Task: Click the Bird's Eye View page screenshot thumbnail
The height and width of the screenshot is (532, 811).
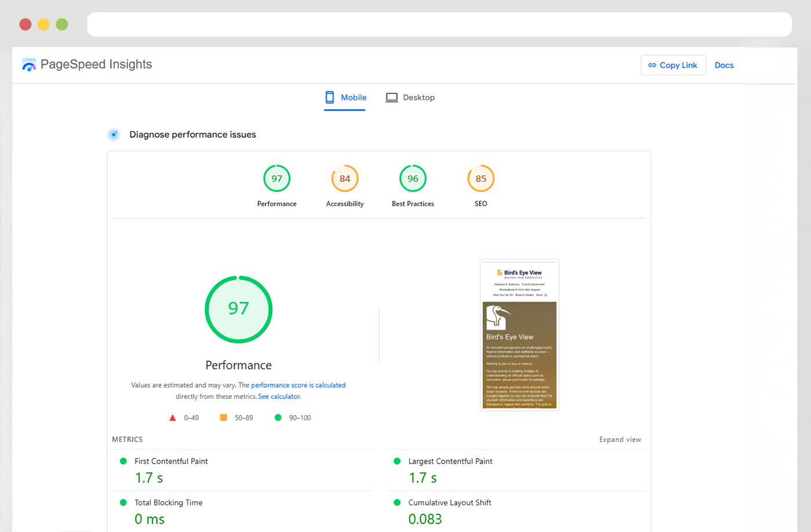Action: pos(520,335)
